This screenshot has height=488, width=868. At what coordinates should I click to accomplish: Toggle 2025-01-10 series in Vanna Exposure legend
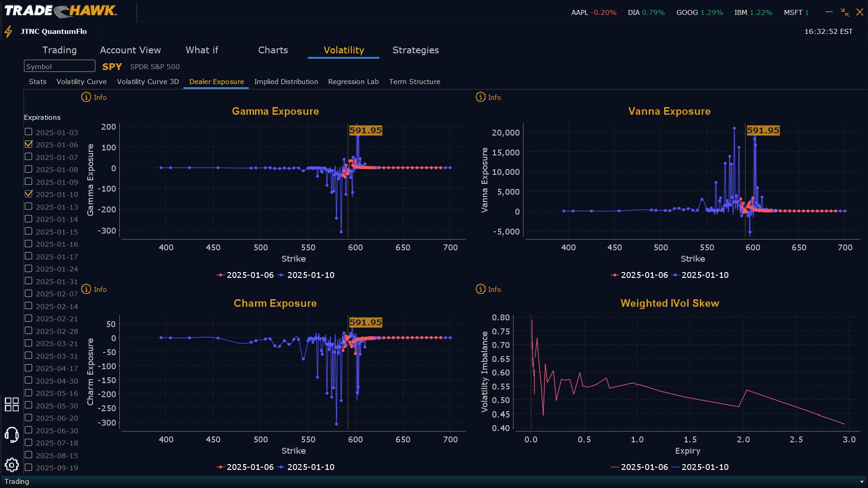click(x=700, y=275)
